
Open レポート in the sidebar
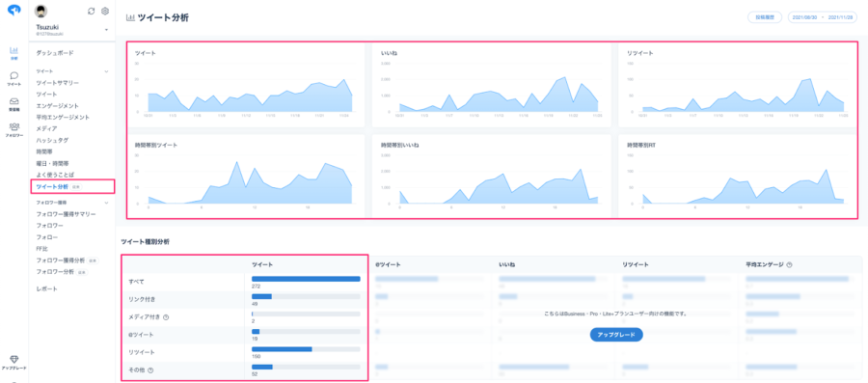pos(46,288)
